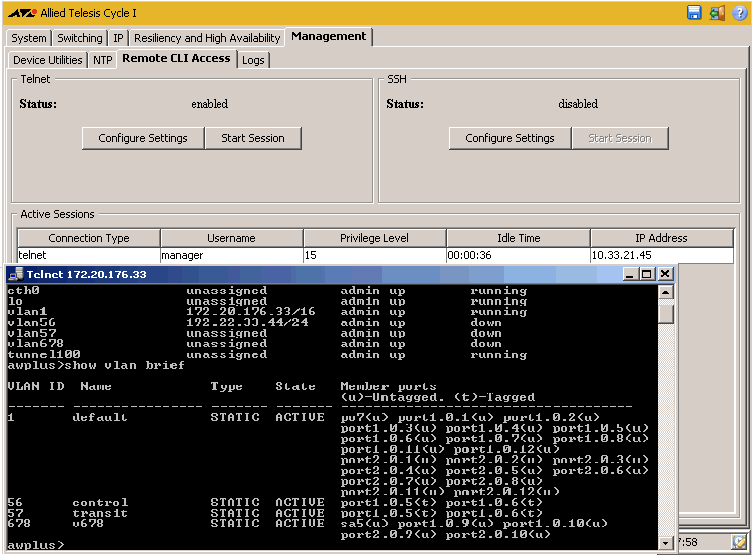752x555 pixels.
Task: Click the 'show vlan brief' command text
Action: [125, 365]
